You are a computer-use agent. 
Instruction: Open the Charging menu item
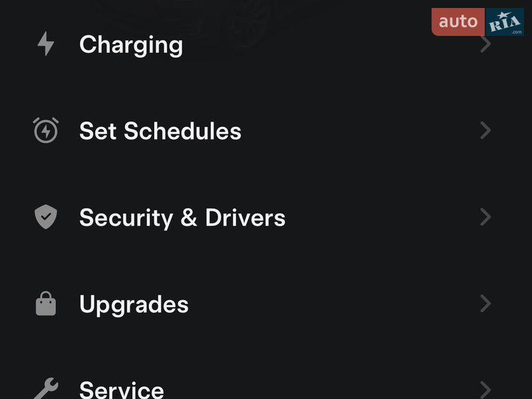tap(131, 45)
